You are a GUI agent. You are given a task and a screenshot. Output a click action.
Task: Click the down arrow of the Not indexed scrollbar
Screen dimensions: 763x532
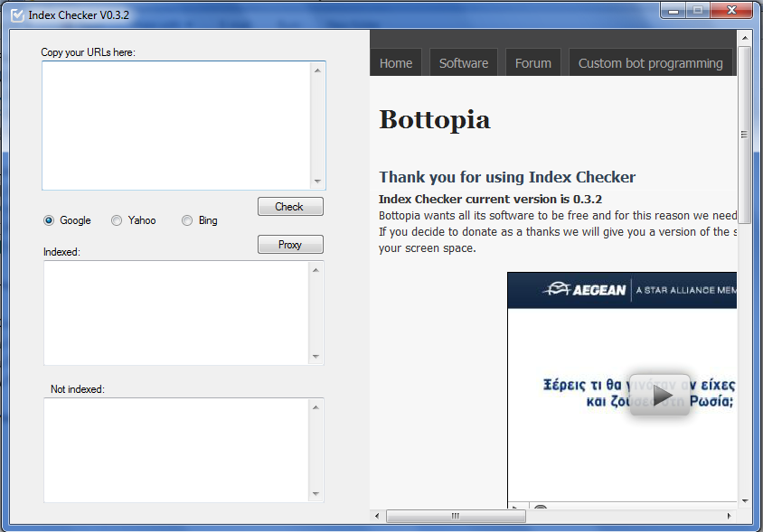(316, 494)
